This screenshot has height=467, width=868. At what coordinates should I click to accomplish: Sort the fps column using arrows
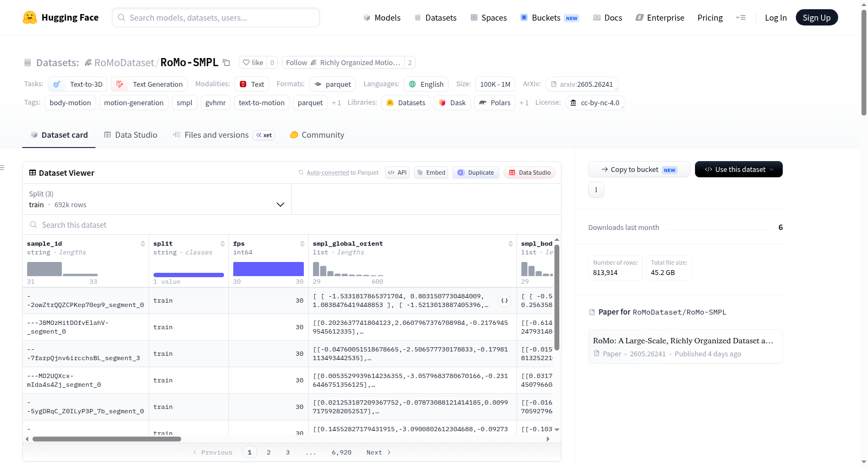pos(302,244)
